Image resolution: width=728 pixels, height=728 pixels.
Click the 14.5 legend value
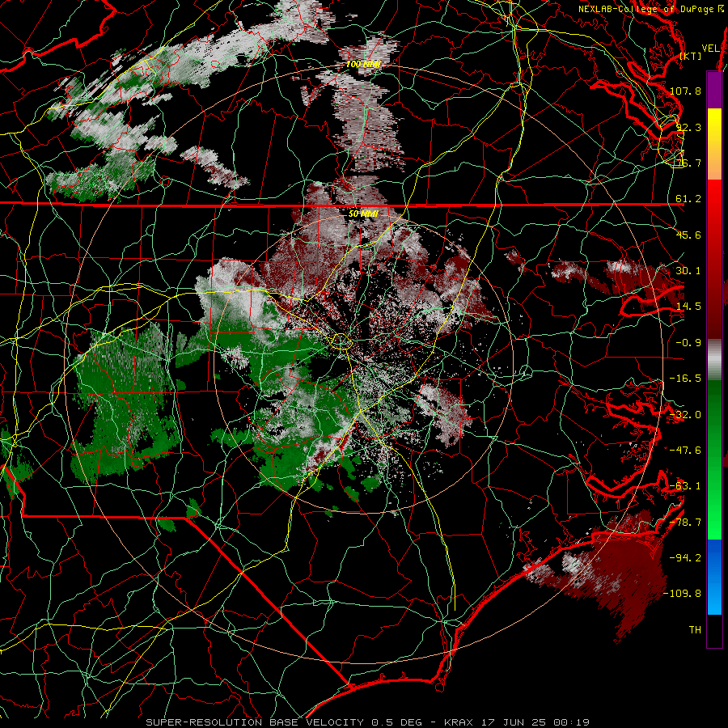pos(688,307)
